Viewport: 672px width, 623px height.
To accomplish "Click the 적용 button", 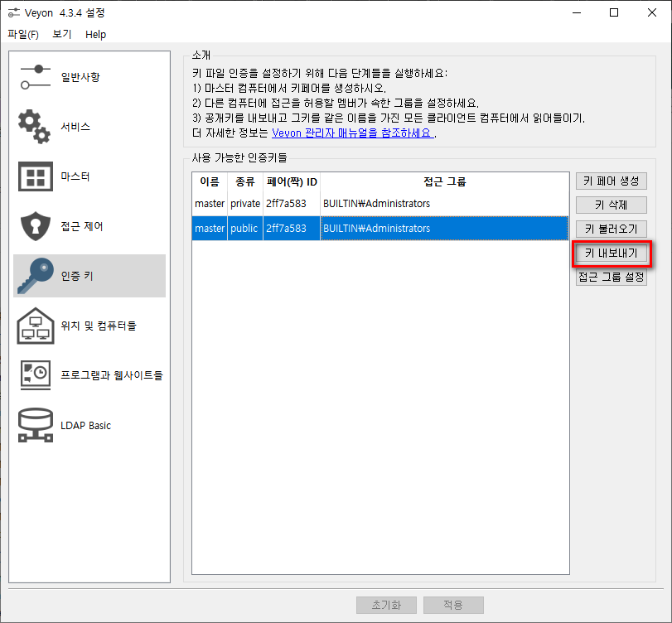I will pyautogui.click(x=453, y=605).
